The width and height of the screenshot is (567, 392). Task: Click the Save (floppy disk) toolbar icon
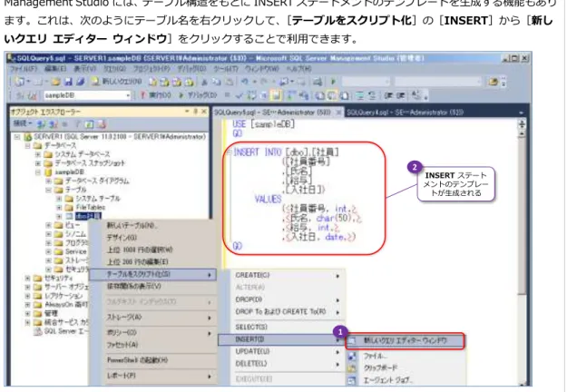pyautogui.click(x=68, y=82)
